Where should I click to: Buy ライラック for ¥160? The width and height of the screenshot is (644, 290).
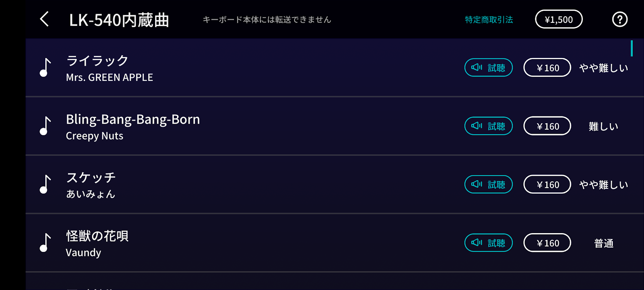point(547,67)
